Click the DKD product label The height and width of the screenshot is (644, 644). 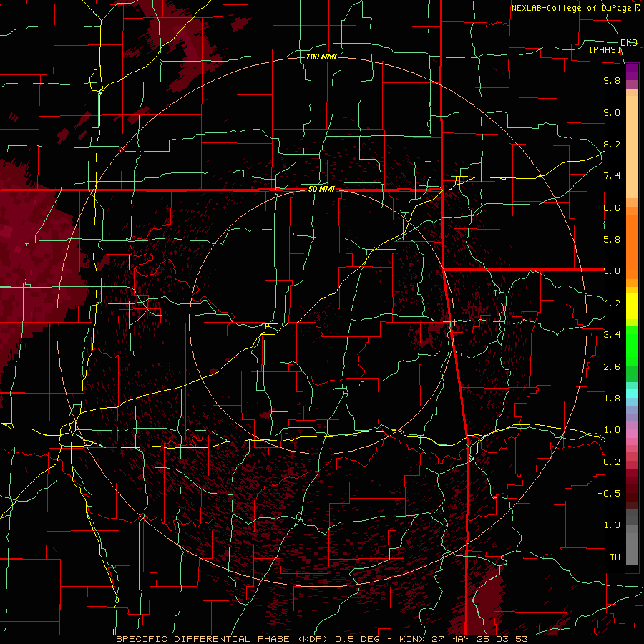[629, 42]
